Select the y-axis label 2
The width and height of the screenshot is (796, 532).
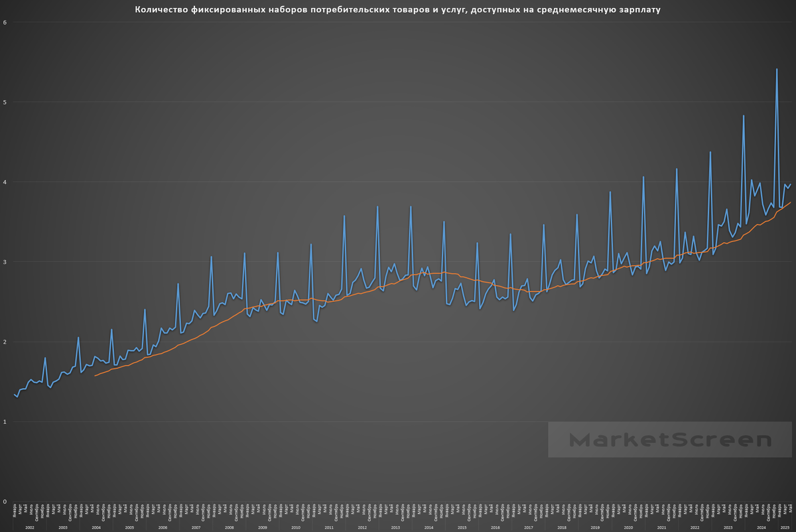5,342
